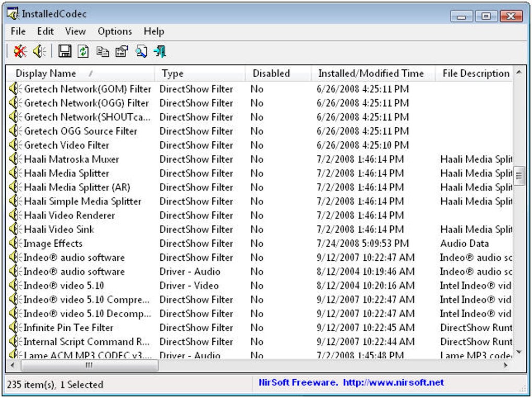The image size is (532, 398).
Task: Click the speaker icon beside Internal Script Command R...
Action: 15,342
